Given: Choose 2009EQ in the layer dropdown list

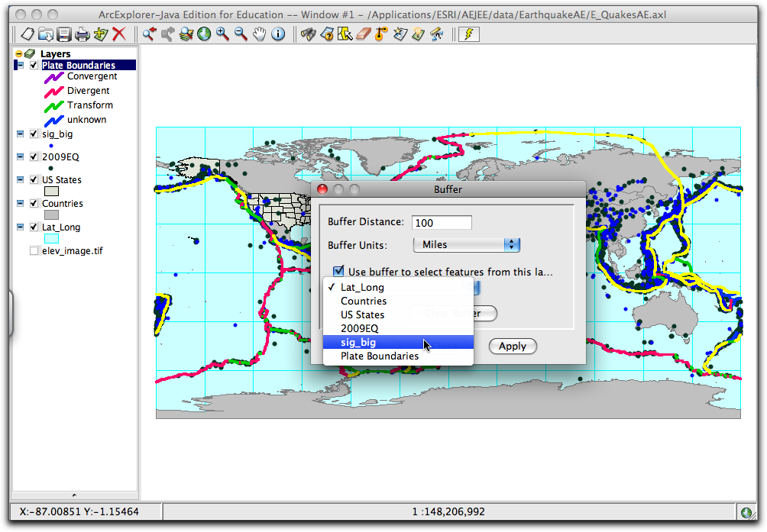Looking at the screenshot, I should pos(398,328).
